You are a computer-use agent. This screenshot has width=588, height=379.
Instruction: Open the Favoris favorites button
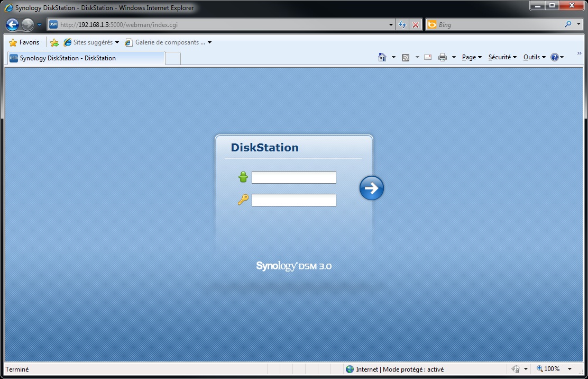coord(24,42)
